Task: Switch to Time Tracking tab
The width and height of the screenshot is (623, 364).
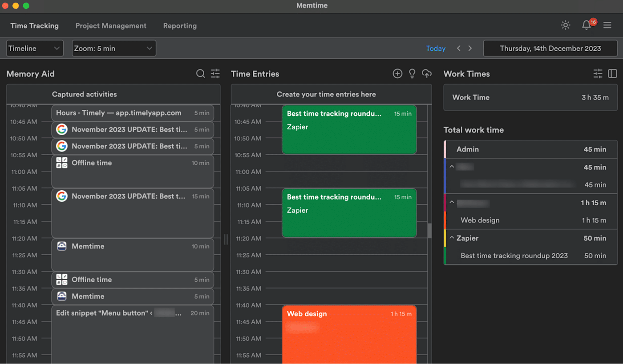Action: pyautogui.click(x=35, y=26)
